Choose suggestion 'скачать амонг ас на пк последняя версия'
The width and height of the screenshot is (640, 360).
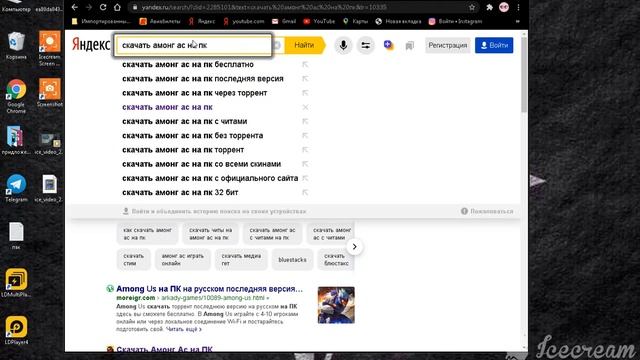(x=203, y=79)
